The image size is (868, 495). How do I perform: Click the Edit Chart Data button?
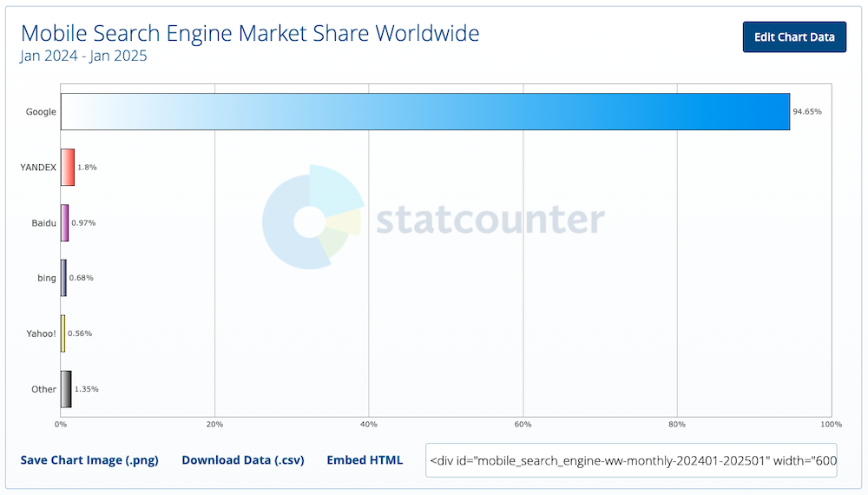(x=794, y=37)
